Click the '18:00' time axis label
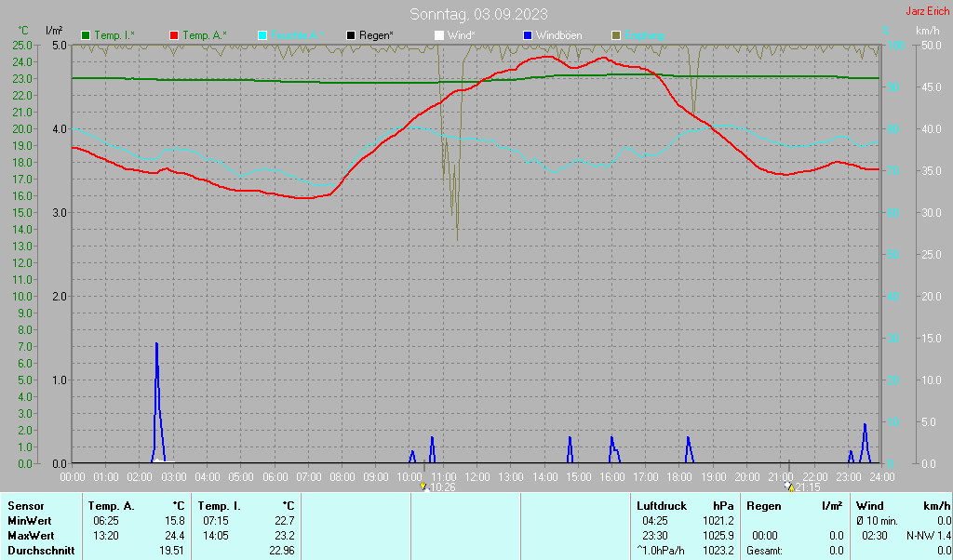Image resolution: width=953 pixels, height=560 pixels. 678,477
